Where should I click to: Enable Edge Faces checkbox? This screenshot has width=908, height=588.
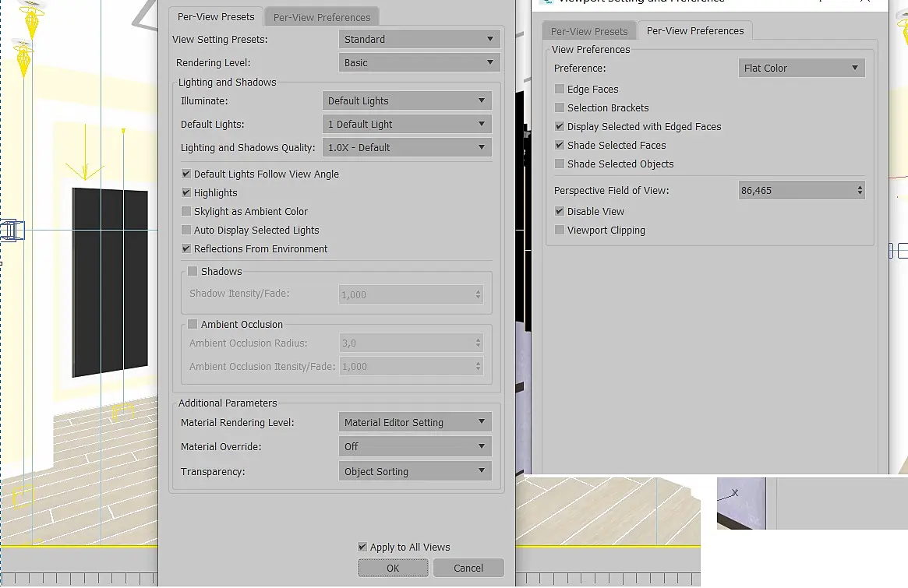pyautogui.click(x=560, y=89)
